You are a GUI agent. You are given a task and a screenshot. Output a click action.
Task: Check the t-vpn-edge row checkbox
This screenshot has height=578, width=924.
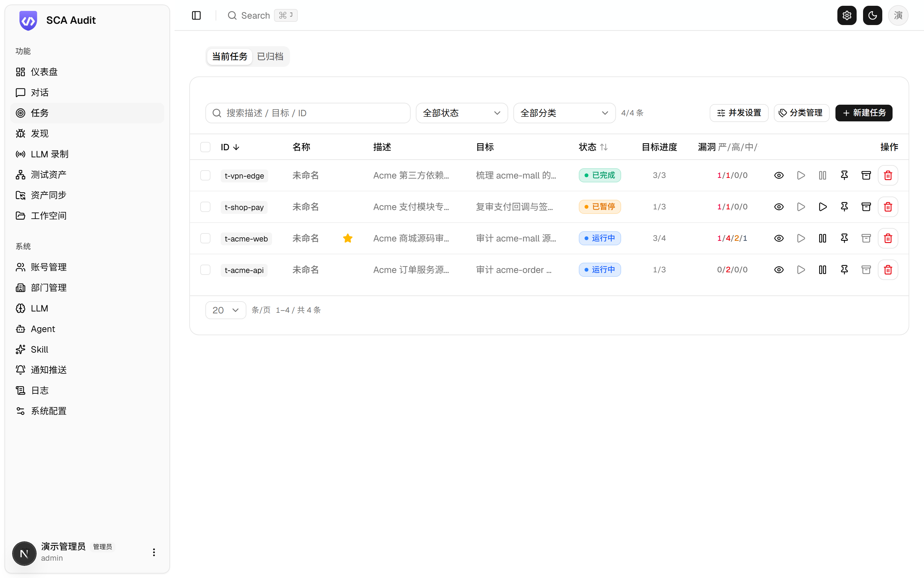point(205,175)
